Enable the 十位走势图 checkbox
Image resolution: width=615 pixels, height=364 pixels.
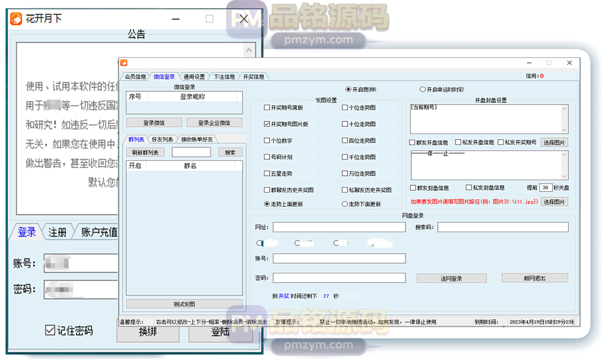[344, 124]
